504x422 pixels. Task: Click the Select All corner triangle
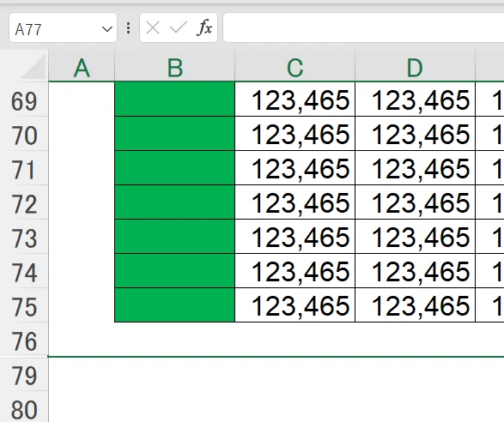pyautogui.click(x=33, y=67)
